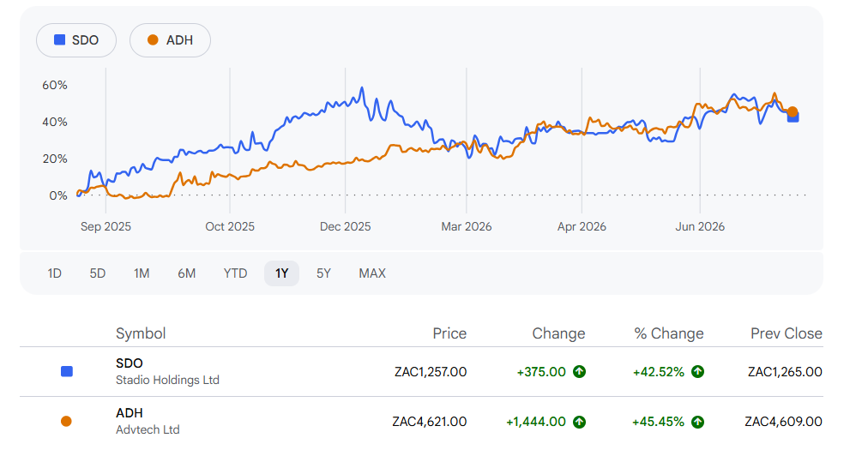
Task: Click the Dec 2025 axis label
Action: tap(346, 226)
